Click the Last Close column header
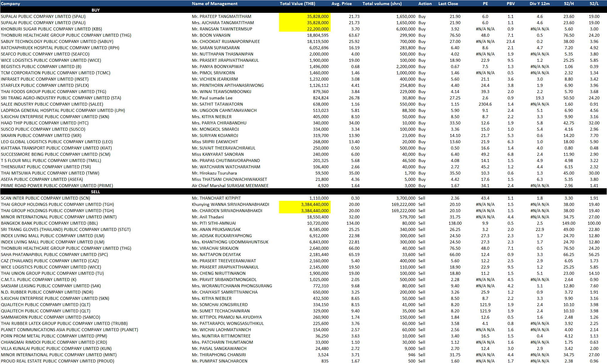 pyautogui.click(x=448, y=4)
